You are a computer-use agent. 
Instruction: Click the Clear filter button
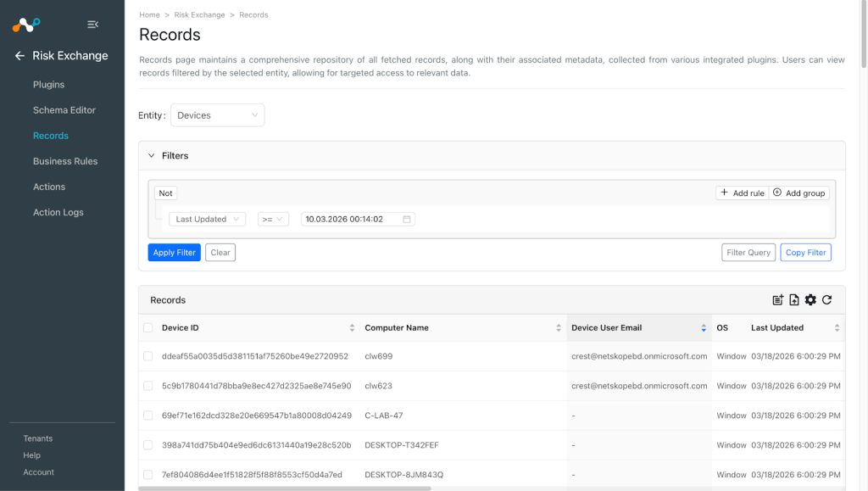[220, 253]
